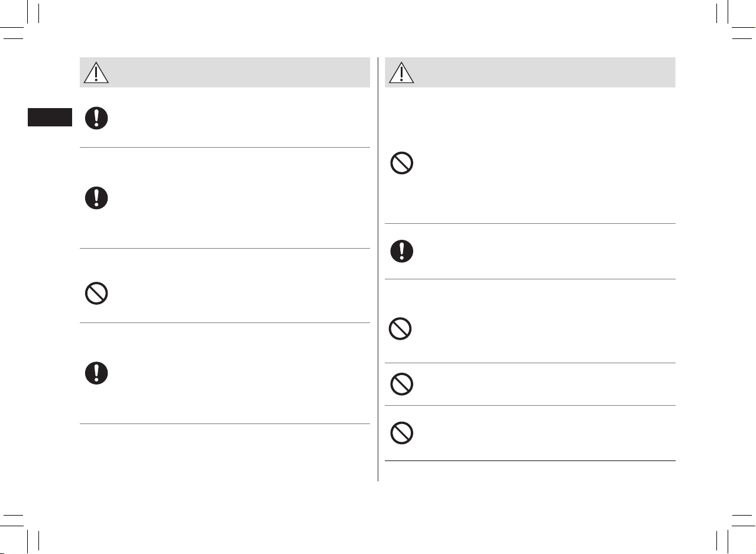Click the gray header bar of left column

click(x=225, y=72)
